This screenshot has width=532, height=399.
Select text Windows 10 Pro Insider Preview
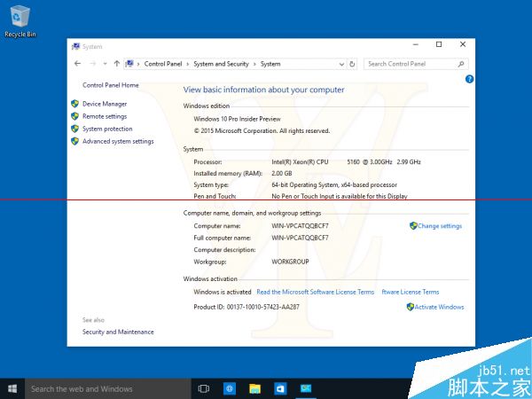(237, 119)
